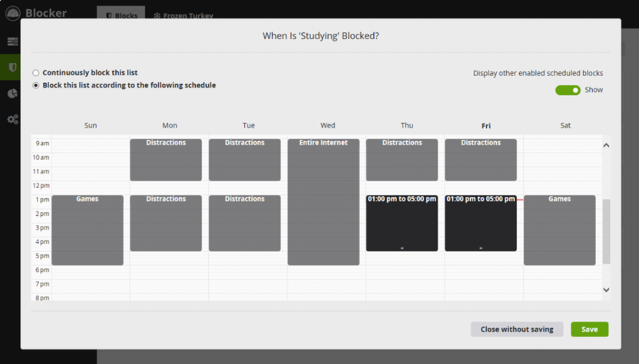
Task: Click Thursday morning Distractions block
Action: pos(402,160)
